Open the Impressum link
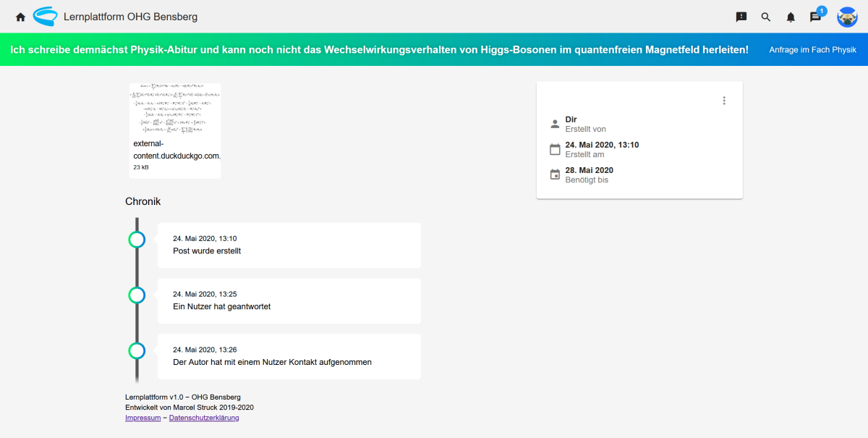 pos(142,418)
